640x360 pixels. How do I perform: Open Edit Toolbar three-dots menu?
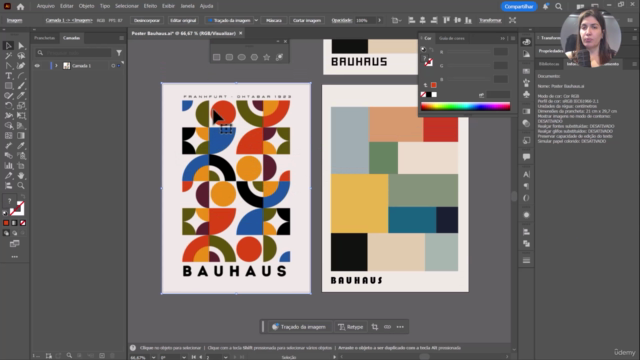(15, 257)
